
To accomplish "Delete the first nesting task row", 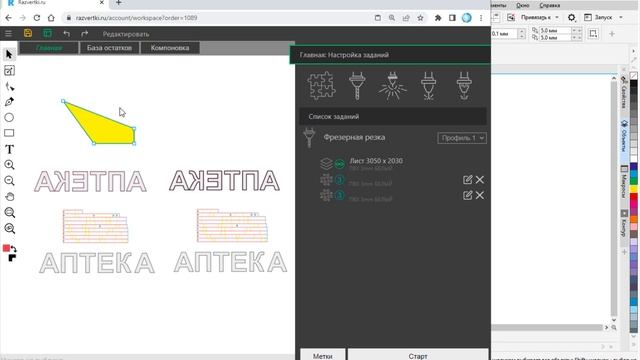I will coord(480,180).
